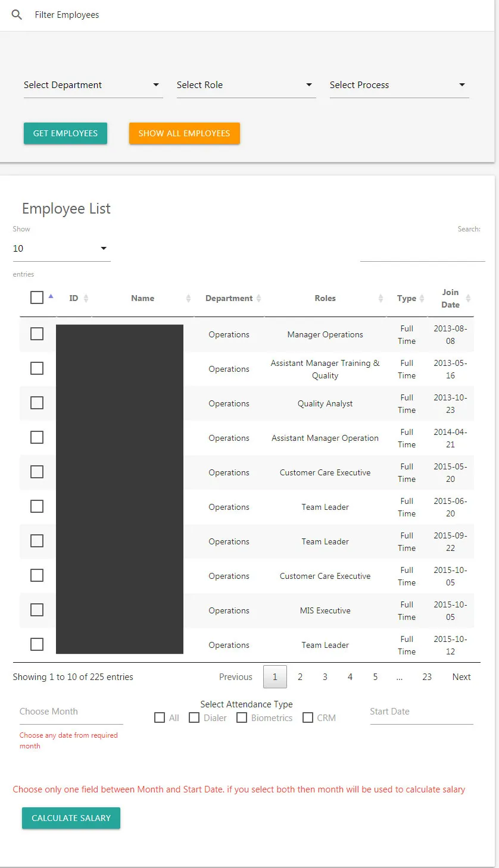Check the Quality Analyst row checkbox
499x868 pixels.
pyautogui.click(x=37, y=403)
